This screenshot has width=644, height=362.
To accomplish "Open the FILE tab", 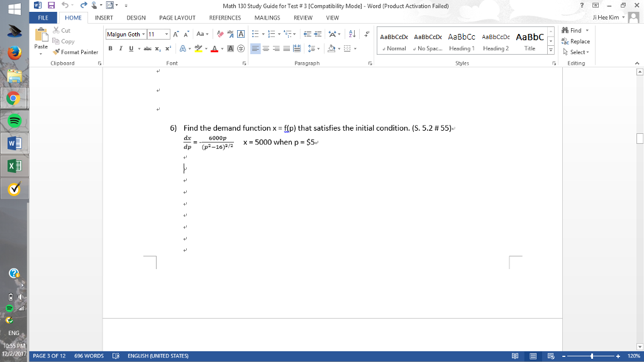I will (43, 18).
